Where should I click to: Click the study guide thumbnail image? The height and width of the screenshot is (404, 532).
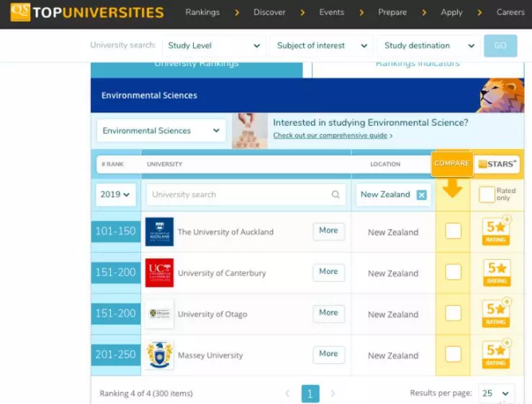(250, 131)
